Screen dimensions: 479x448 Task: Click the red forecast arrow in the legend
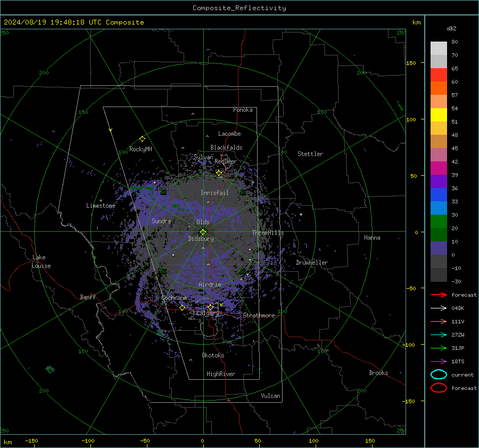439,295
